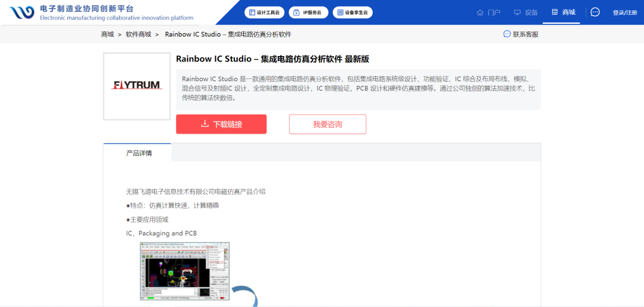Click the 联系客服 chat icon
Viewport: 644px width, 307px height.
[507, 34]
